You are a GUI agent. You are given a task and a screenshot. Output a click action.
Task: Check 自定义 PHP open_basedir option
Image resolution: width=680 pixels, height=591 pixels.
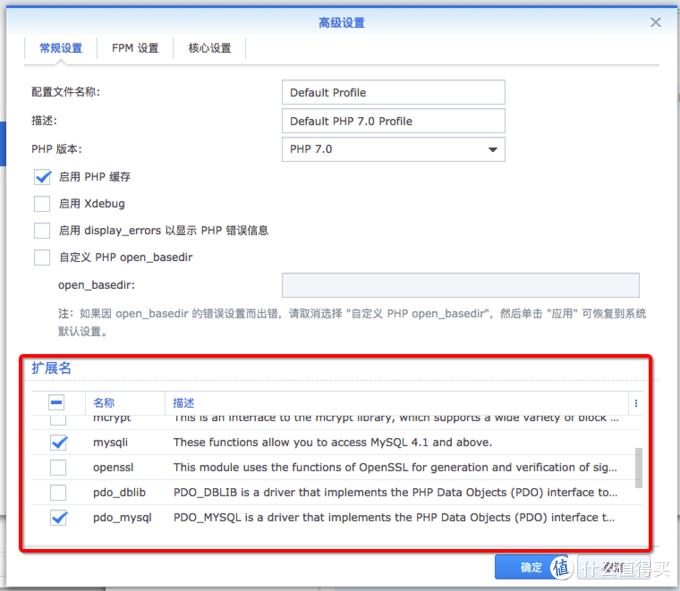(x=42, y=258)
